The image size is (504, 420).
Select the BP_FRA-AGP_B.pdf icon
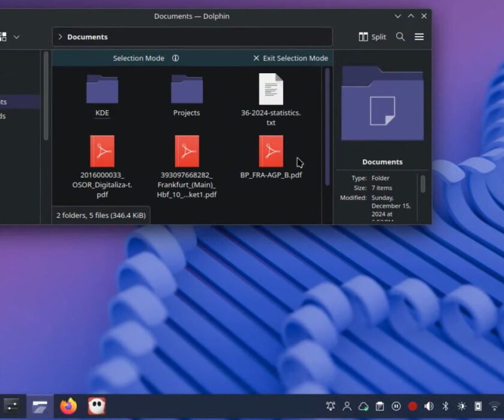pyautogui.click(x=271, y=151)
